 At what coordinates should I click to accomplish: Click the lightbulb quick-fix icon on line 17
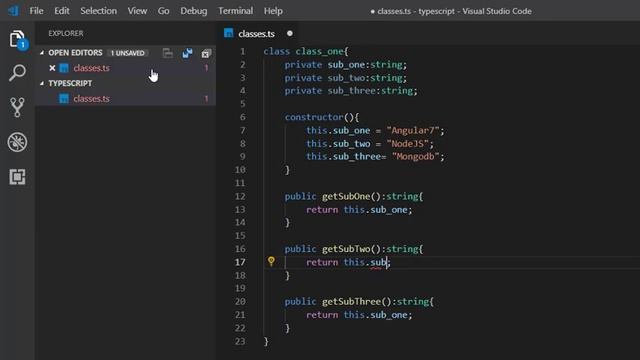click(271, 261)
